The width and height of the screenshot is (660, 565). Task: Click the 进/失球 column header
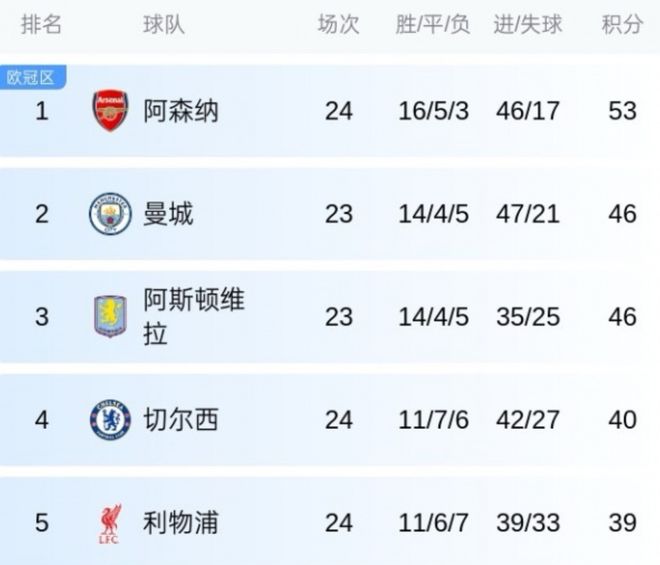click(x=527, y=25)
